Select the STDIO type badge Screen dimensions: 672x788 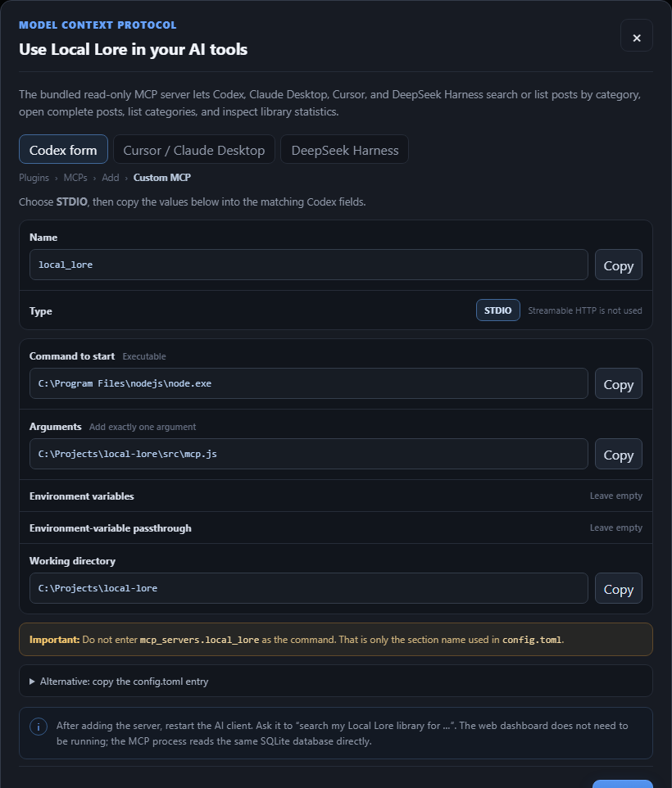pyautogui.click(x=497, y=310)
